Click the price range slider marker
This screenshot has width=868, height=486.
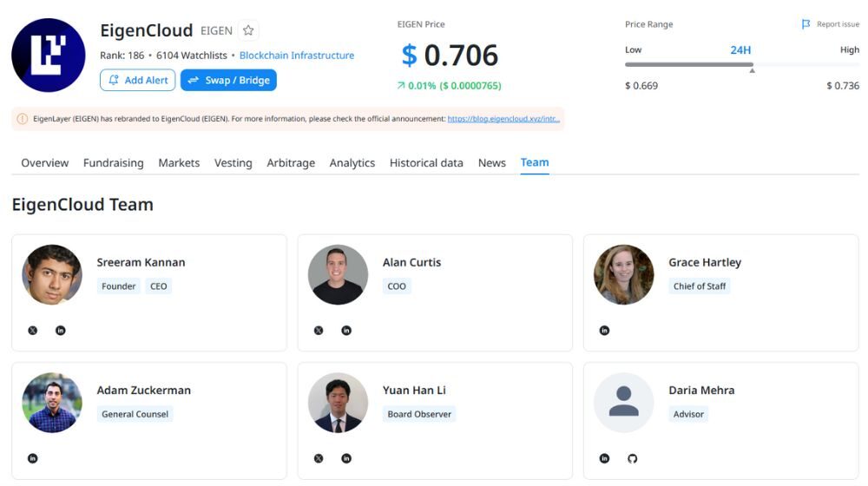(x=752, y=69)
